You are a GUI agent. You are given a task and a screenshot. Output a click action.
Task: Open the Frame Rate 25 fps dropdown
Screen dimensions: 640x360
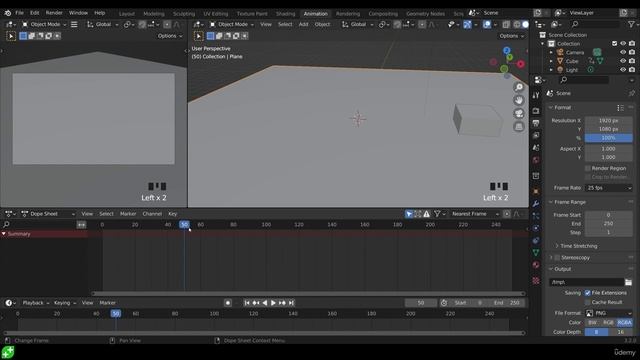point(609,188)
